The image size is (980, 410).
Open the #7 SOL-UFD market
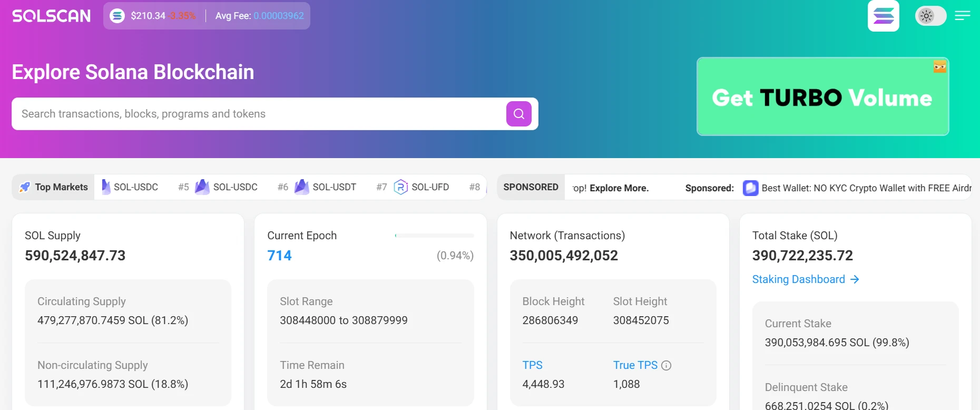click(413, 187)
